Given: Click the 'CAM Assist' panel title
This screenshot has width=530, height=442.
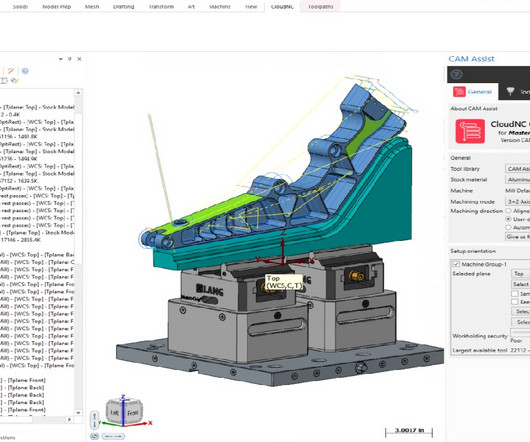Looking at the screenshot, I should 471,59.
